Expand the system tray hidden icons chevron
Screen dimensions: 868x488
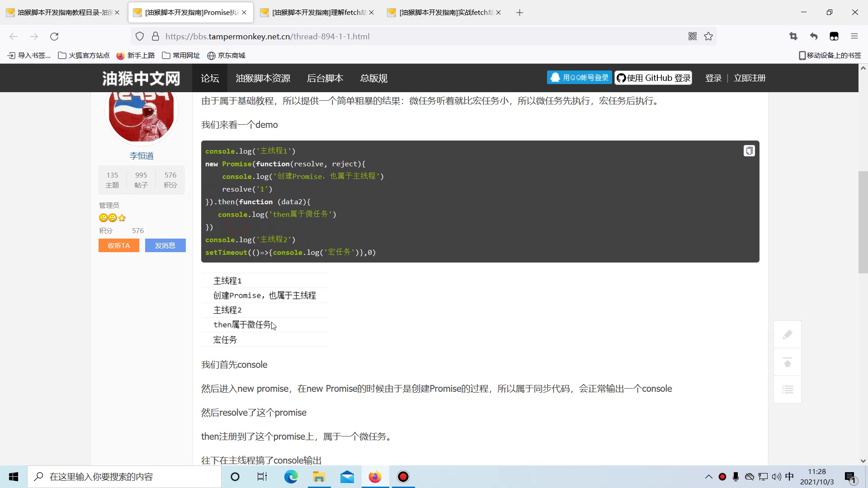(708, 477)
